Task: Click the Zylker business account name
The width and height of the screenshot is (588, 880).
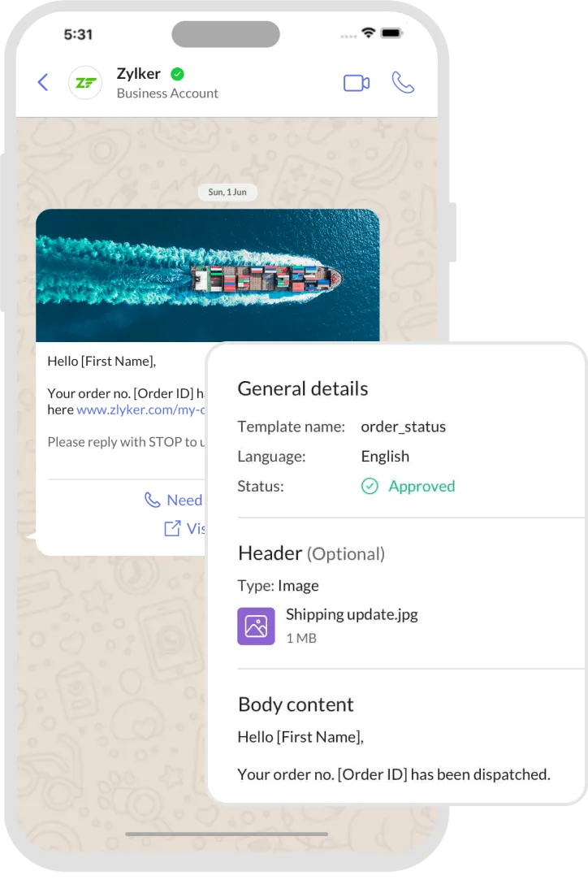Action: click(139, 74)
